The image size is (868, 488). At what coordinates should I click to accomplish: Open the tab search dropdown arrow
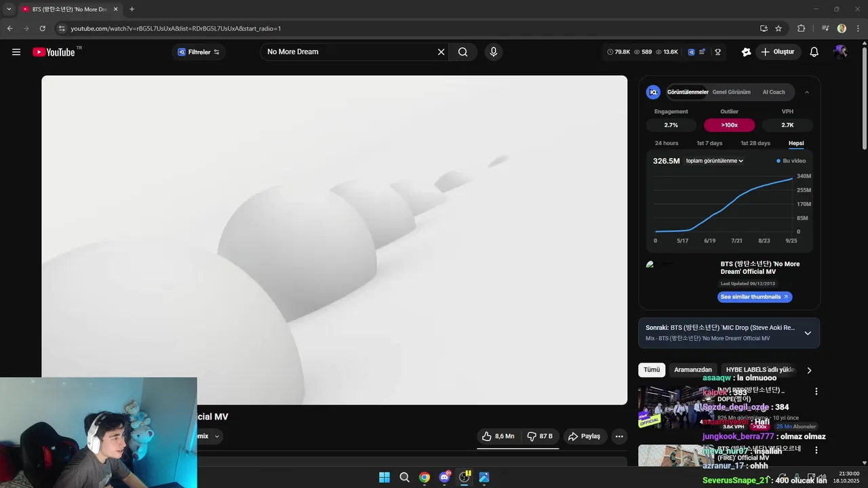(9, 9)
